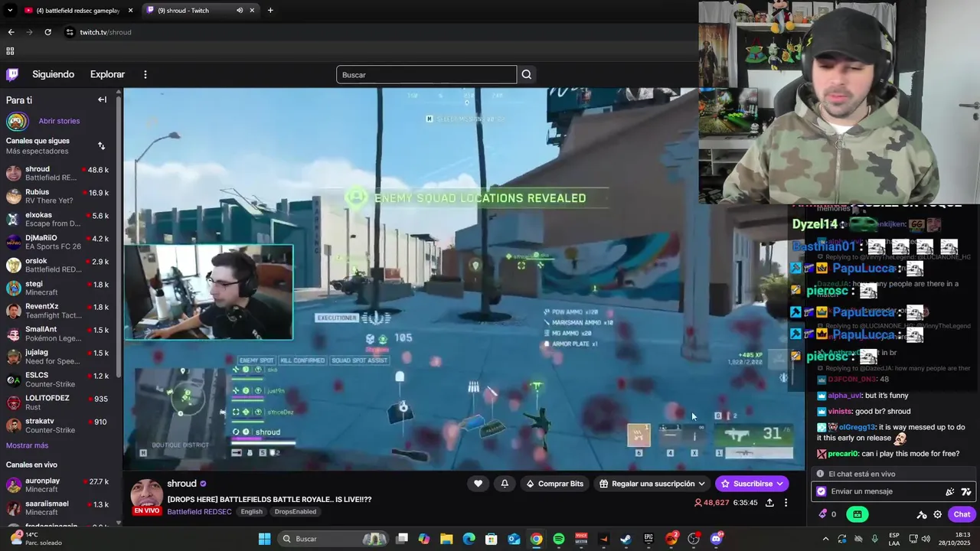Click shroud's avatar with EN VIVO badge

[x=146, y=497]
